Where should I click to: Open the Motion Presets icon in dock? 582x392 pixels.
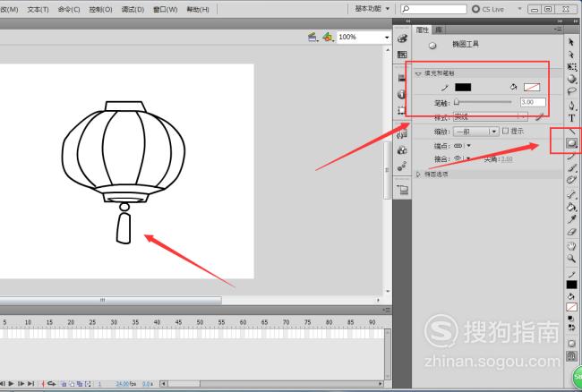coord(402,166)
